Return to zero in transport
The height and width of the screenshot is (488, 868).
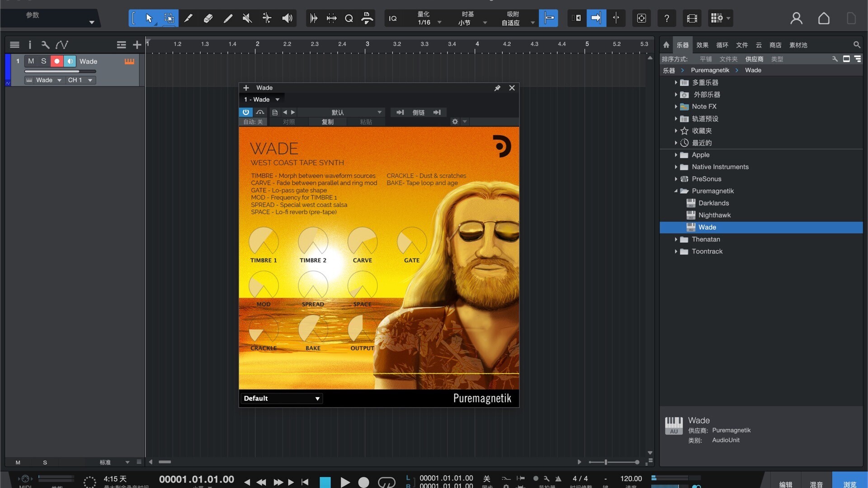305,482
